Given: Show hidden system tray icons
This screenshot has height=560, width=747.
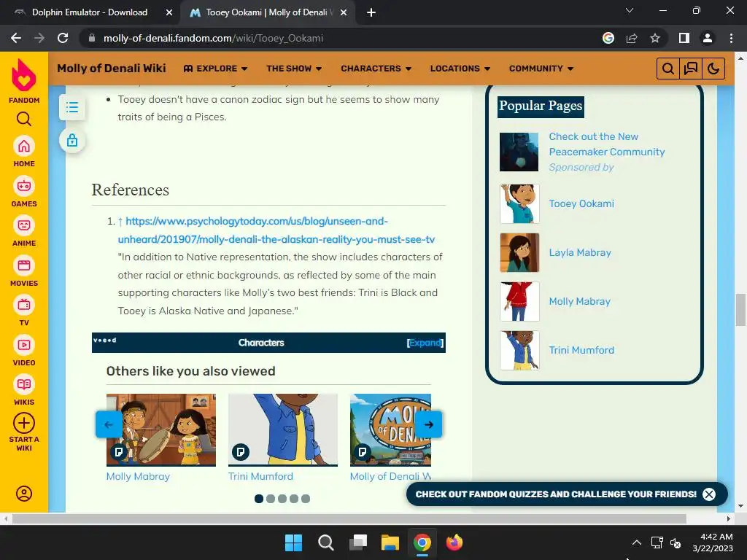Looking at the screenshot, I should (636, 542).
